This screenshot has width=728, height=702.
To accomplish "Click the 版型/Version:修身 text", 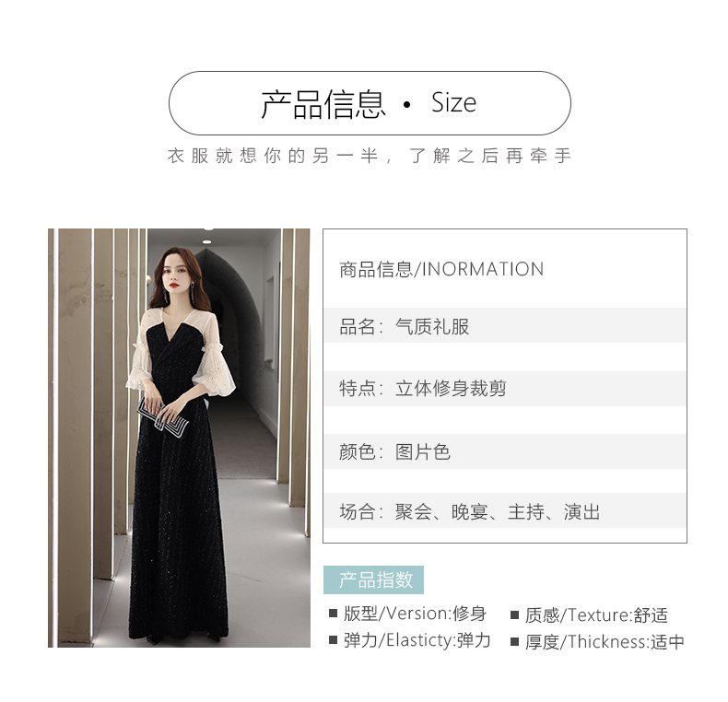I will [415, 614].
